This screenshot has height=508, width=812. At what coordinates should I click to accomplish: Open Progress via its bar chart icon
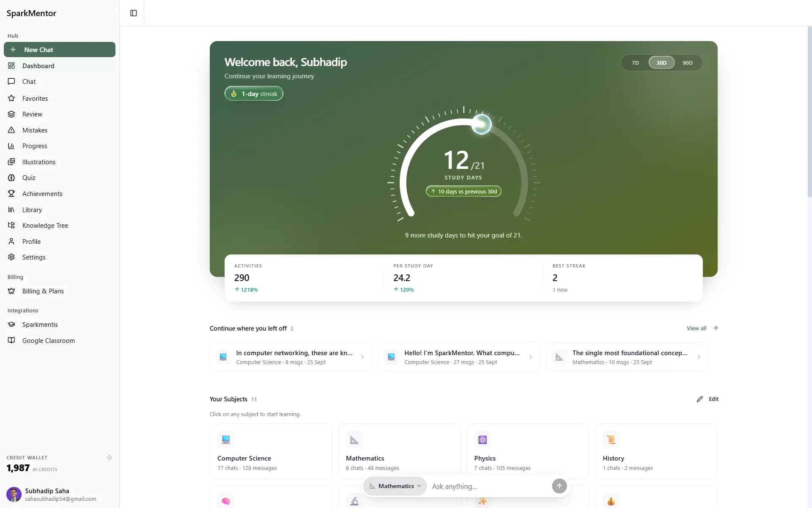point(11,146)
